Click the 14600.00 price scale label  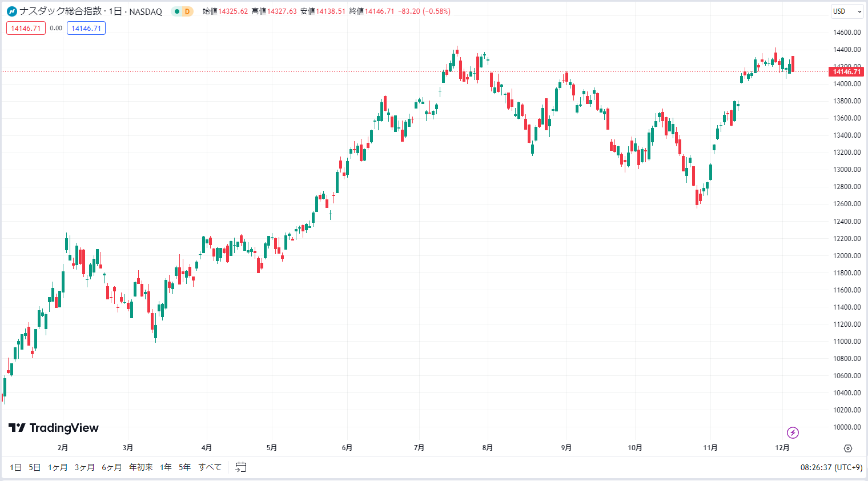847,33
